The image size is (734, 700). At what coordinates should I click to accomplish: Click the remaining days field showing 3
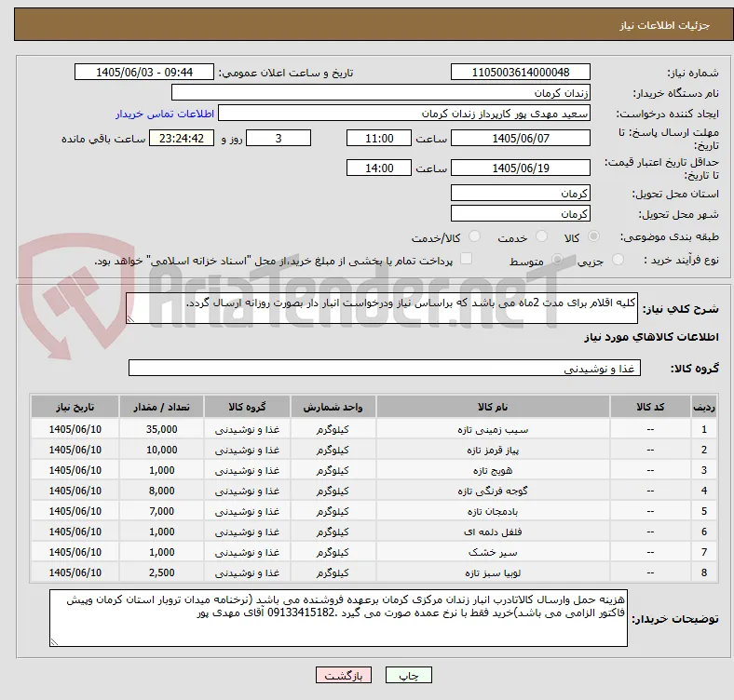[x=279, y=139]
